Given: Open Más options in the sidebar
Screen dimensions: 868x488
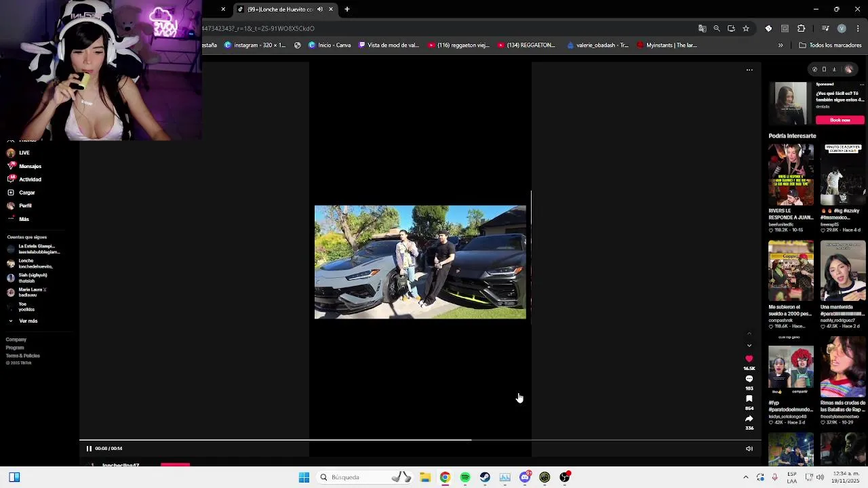Looking at the screenshot, I should (x=18, y=219).
